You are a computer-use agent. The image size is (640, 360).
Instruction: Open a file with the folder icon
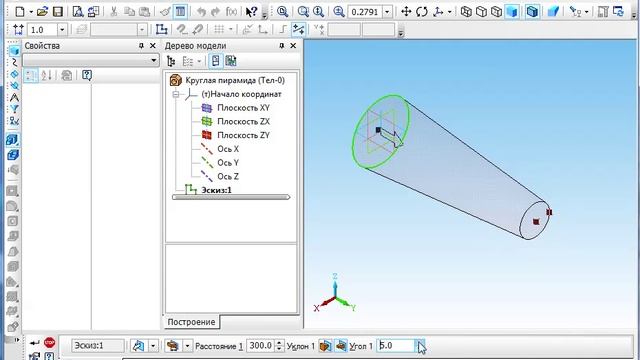pos(42,11)
